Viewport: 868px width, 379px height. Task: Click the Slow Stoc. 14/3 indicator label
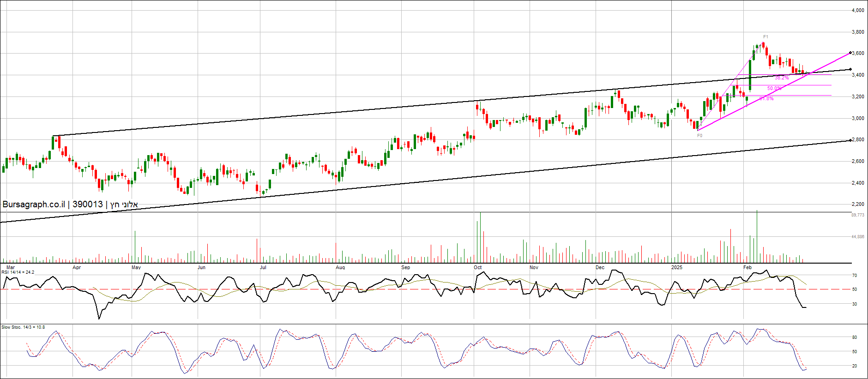pos(23,327)
